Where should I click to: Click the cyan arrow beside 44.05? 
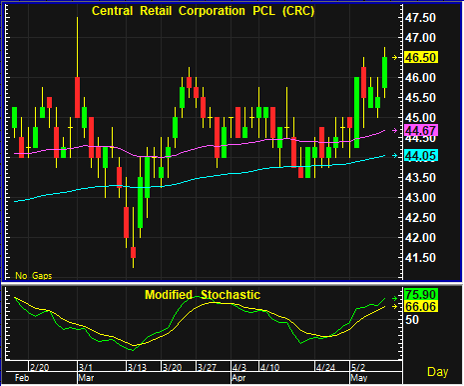[395, 156]
